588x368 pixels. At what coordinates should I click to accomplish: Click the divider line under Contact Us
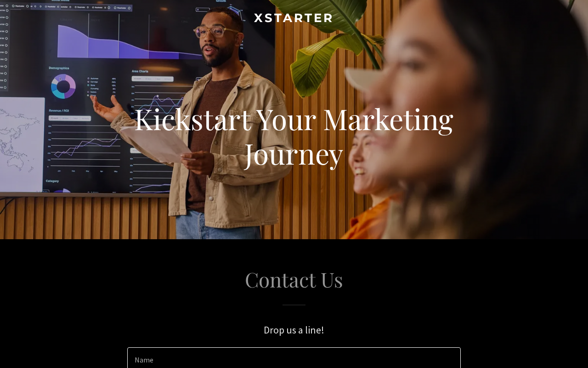pyautogui.click(x=294, y=305)
